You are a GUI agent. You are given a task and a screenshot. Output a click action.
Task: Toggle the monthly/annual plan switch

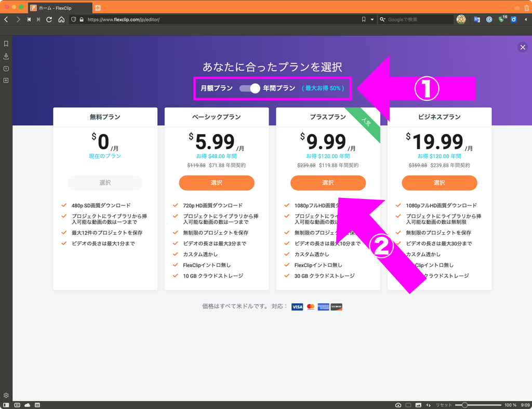[249, 88]
